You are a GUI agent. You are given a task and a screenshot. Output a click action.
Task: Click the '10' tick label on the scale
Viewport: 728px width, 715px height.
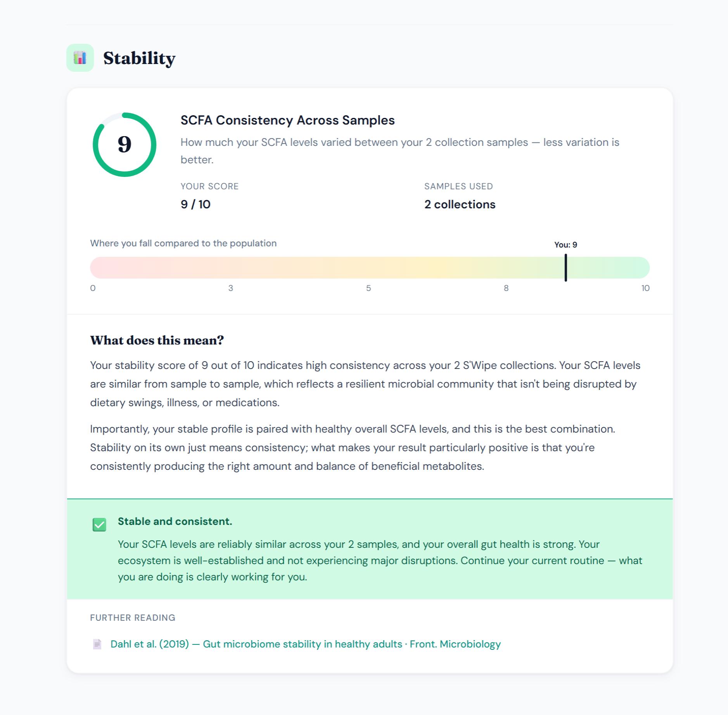[645, 288]
